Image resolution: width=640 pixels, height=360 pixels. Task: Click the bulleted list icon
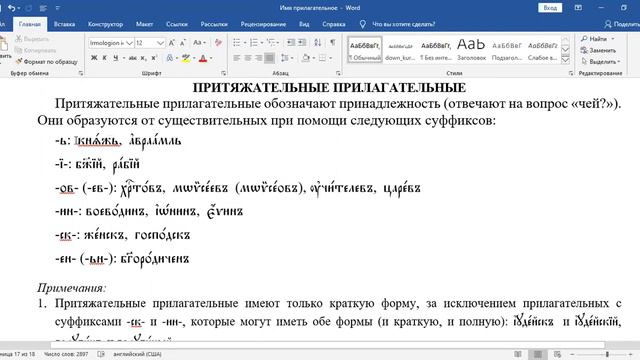pyautogui.click(x=237, y=42)
